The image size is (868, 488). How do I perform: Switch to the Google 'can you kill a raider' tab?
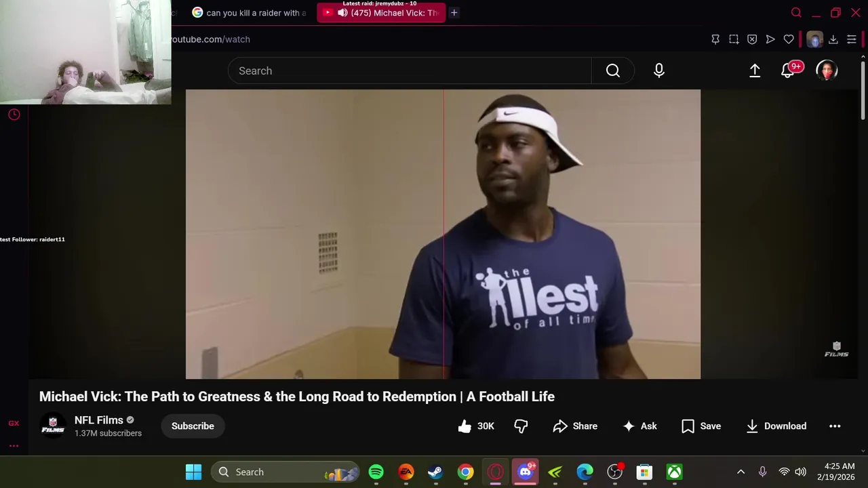[250, 13]
